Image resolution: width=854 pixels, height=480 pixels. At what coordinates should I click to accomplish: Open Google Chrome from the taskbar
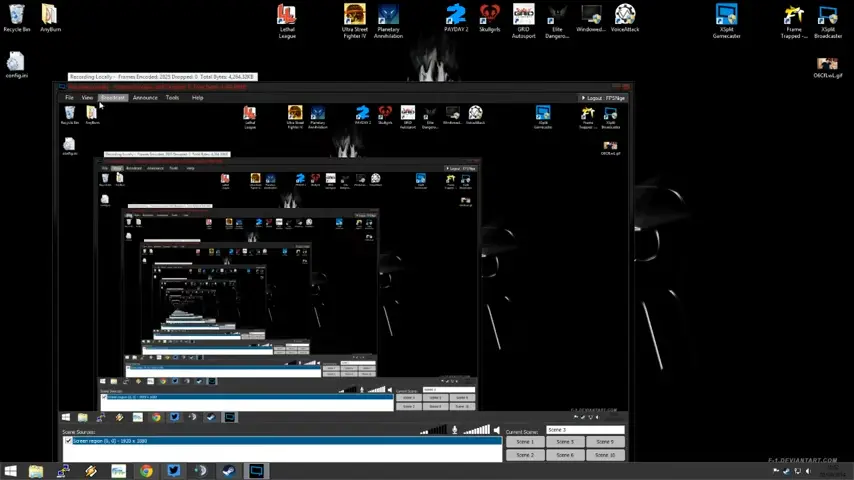point(146,471)
